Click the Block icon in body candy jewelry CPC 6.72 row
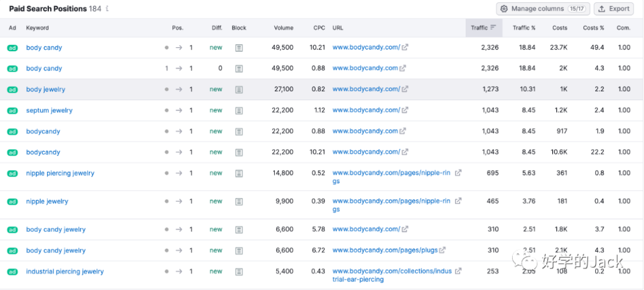Screen dimensions: 644x290 pos(239,251)
